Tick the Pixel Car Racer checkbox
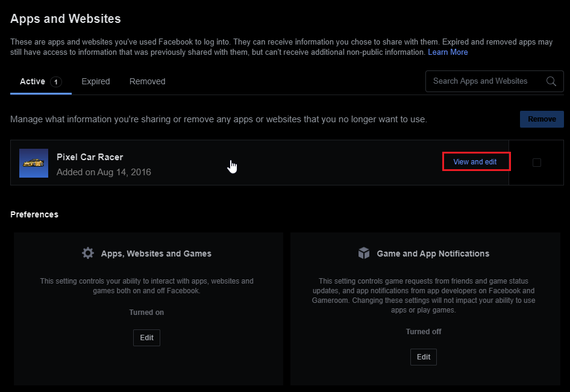 point(536,163)
